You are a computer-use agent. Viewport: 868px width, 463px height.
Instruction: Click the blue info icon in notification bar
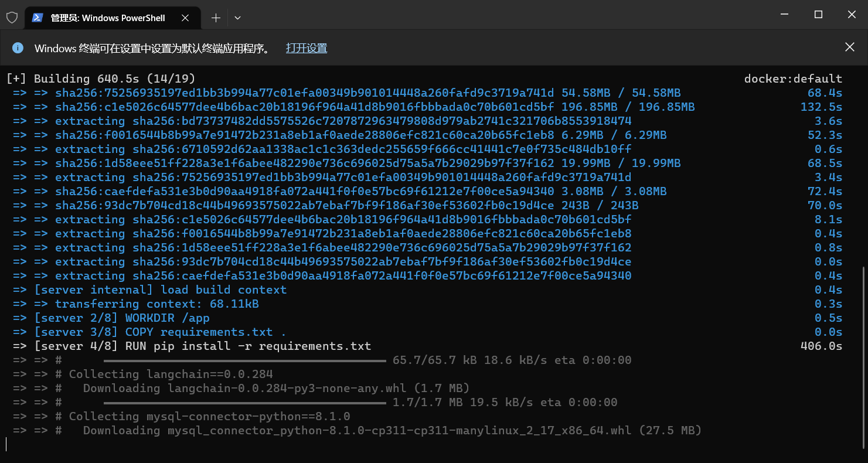18,48
